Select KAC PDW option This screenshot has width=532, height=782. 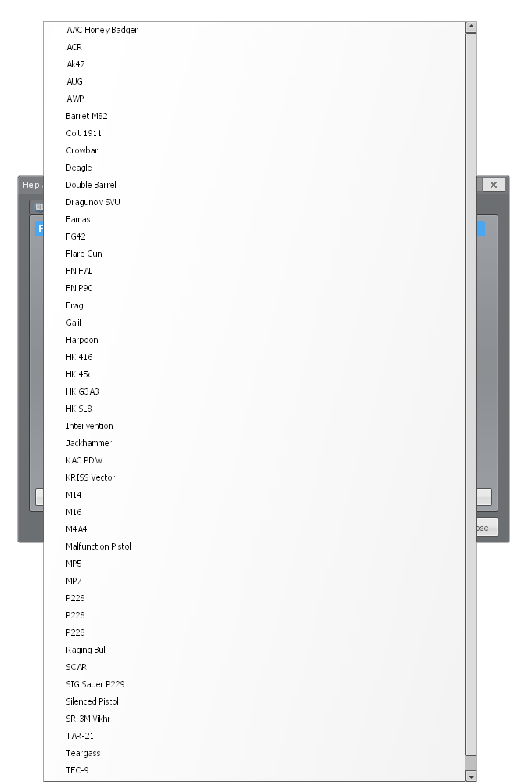[x=254, y=459]
